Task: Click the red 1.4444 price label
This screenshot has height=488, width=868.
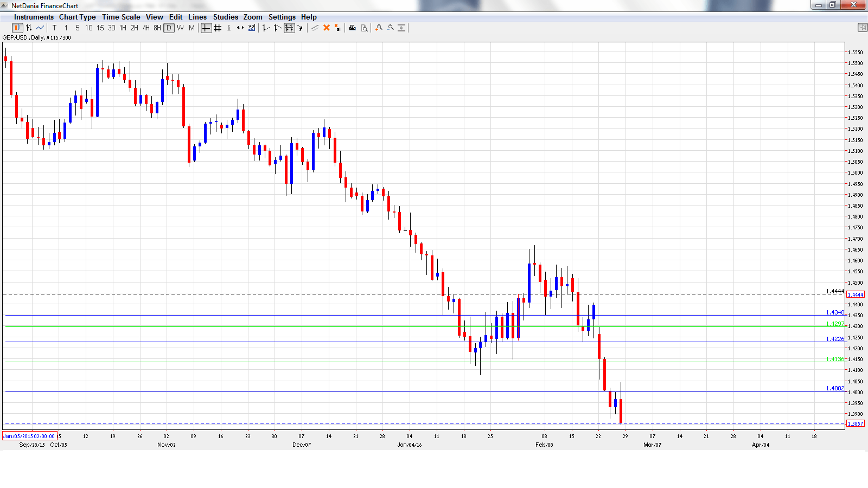Action: pos(855,294)
